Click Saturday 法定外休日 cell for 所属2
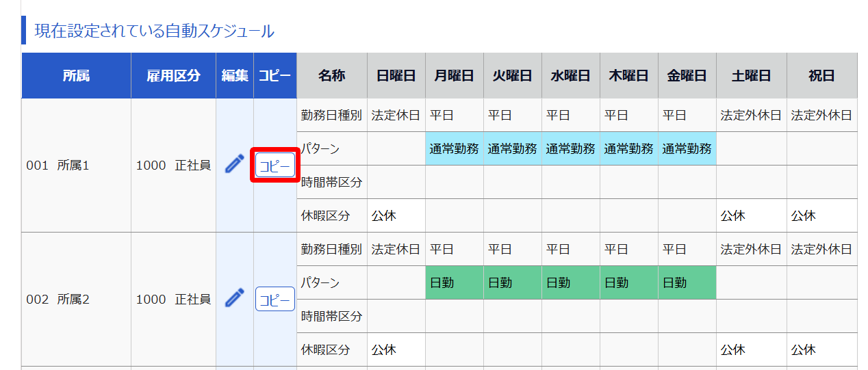The image size is (868, 370). (x=752, y=250)
